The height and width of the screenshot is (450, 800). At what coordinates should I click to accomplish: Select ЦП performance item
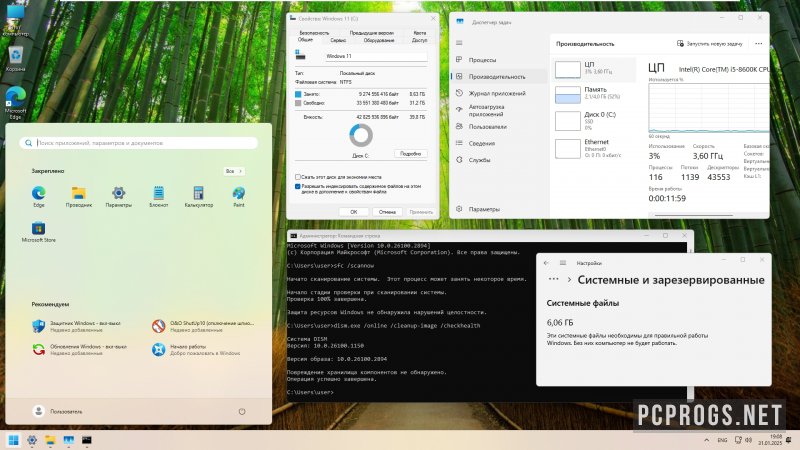point(594,68)
